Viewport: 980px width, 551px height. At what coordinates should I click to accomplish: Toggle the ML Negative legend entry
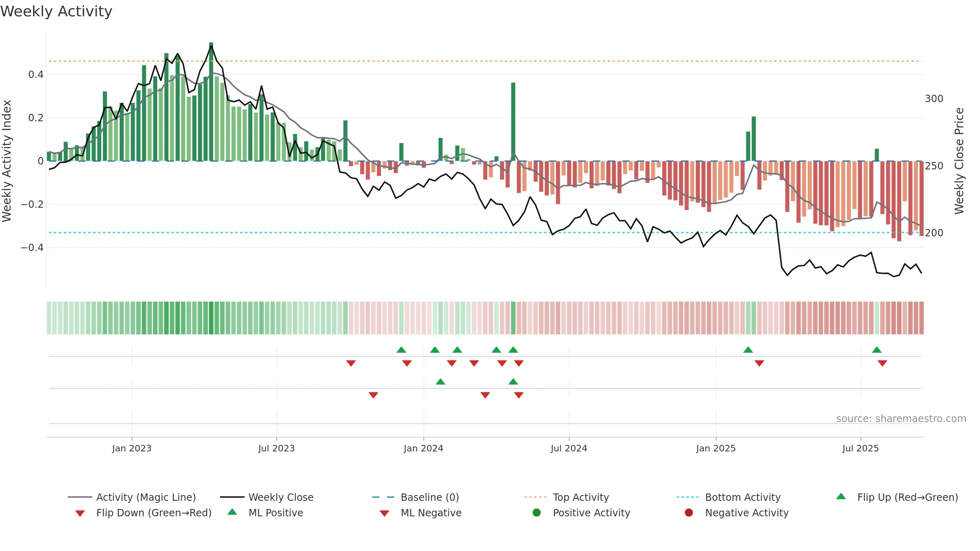[x=420, y=513]
